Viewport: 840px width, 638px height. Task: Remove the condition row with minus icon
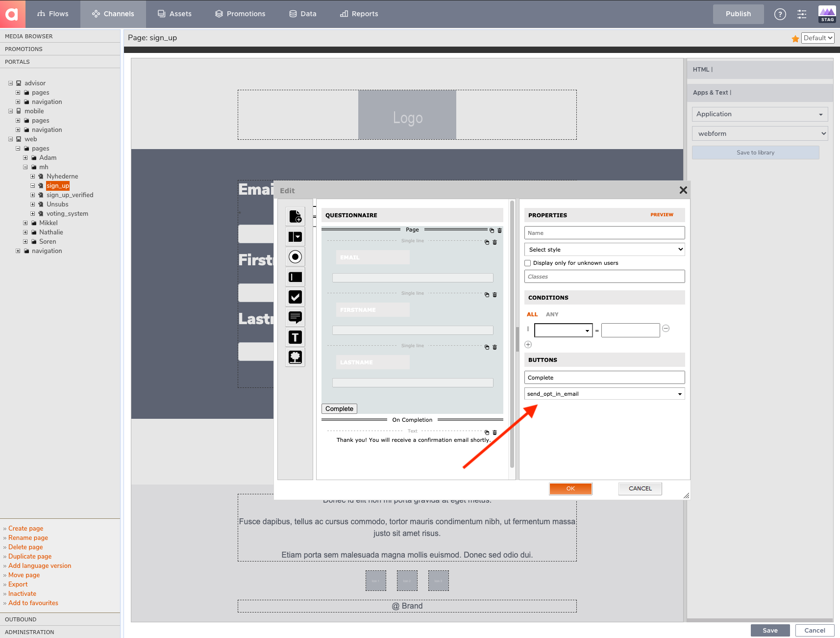666,329
